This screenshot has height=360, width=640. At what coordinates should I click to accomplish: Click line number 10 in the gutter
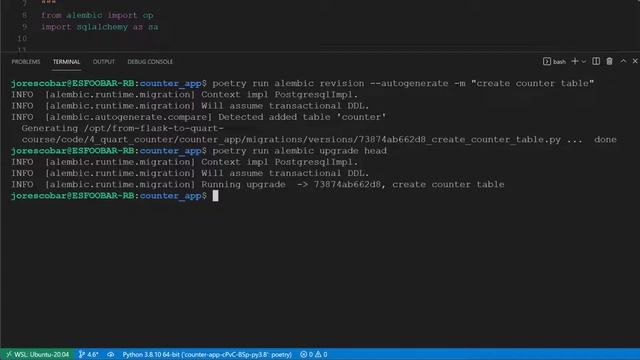coord(22,39)
